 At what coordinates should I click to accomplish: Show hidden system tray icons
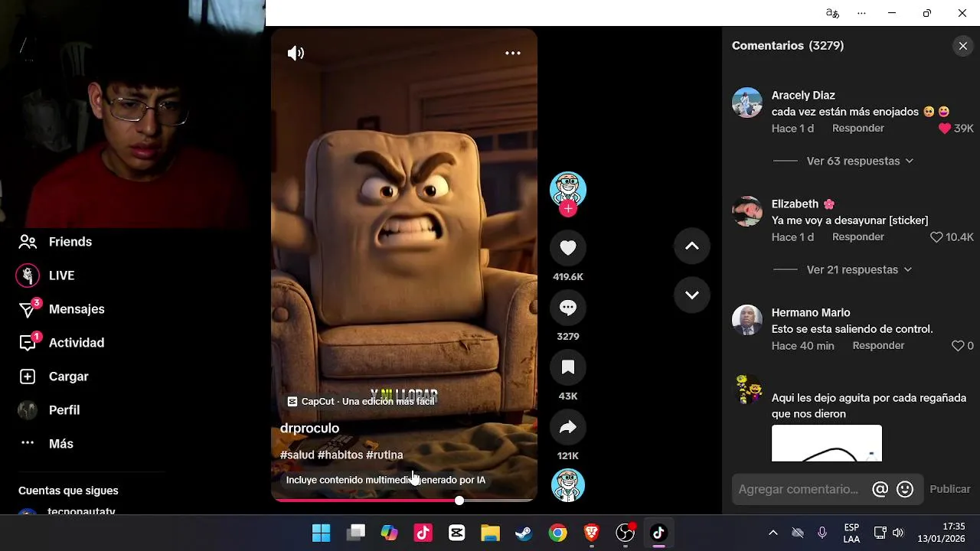click(x=773, y=533)
